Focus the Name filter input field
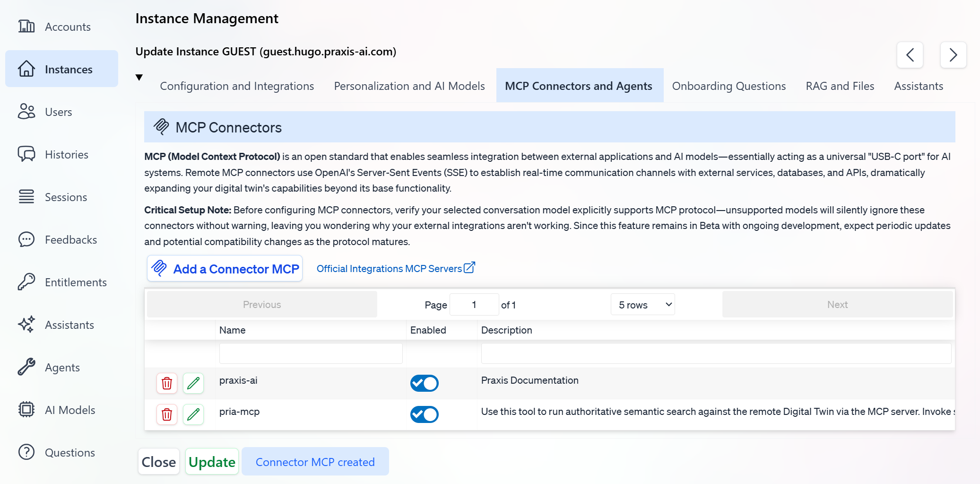The width and height of the screenshot is (980, 484). coord(311,353)
